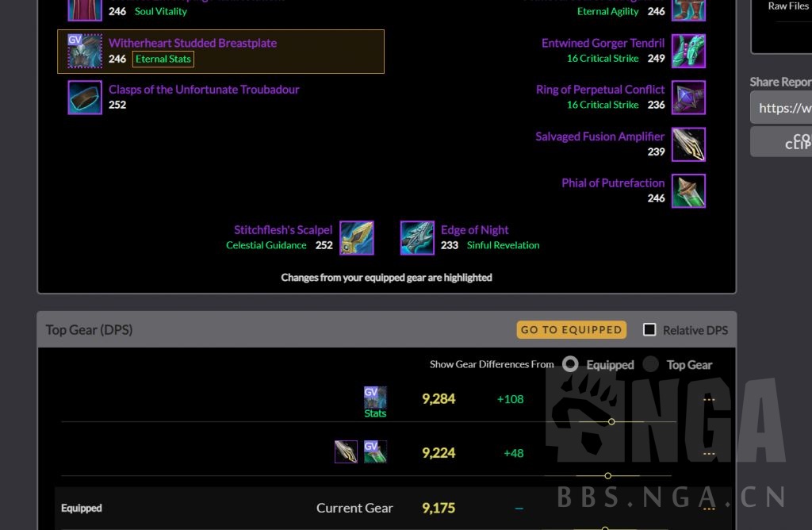The width and height of the screenshot is (812, 530).
Task: Expand options for the 9,224 DPS result
Action: point(709,454)
